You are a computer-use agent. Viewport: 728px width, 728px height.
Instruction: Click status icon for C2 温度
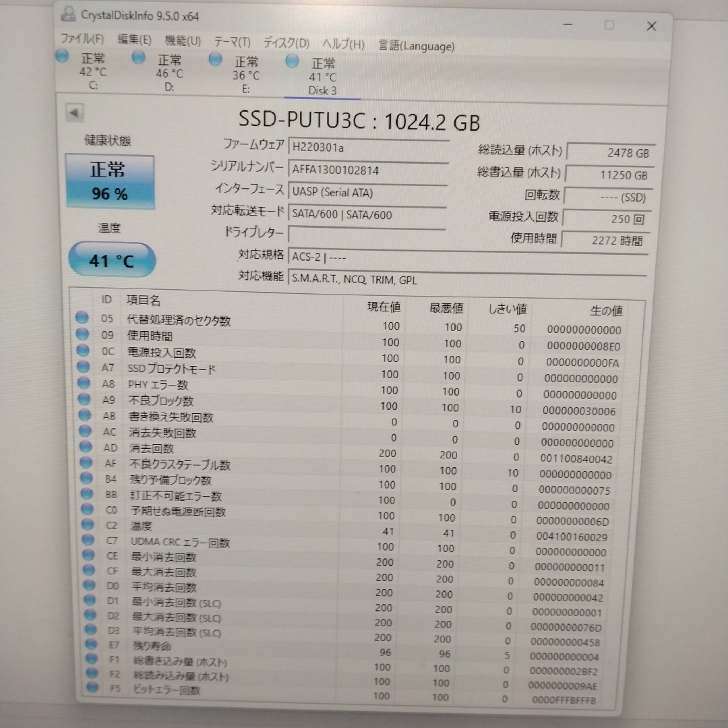(88, 524)
